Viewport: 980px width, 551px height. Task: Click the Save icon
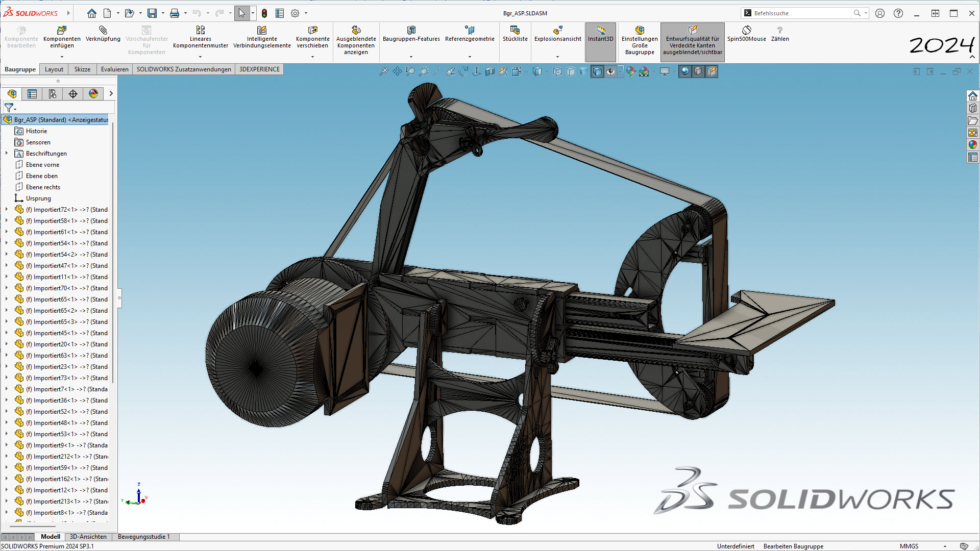152,13
